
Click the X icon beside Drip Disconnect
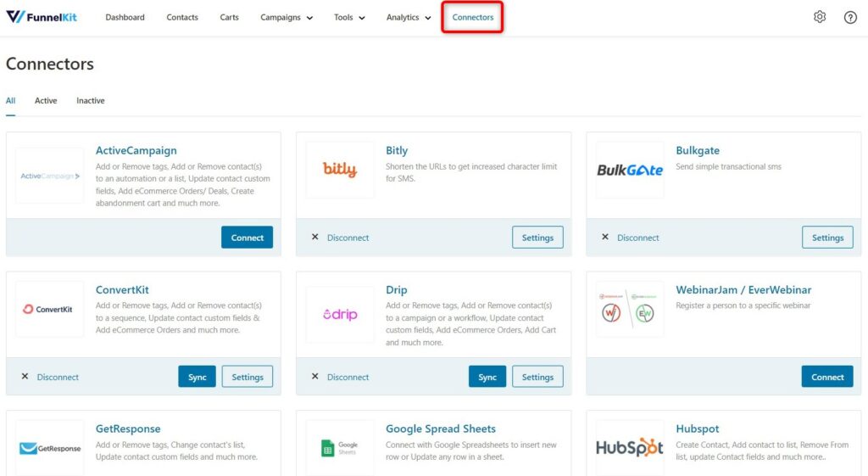coord(315,376)
